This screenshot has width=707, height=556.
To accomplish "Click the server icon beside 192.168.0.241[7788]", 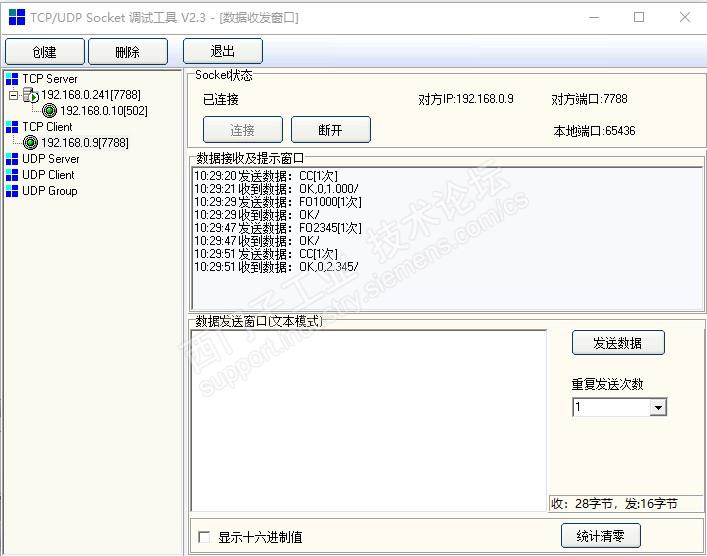I will [x=31, y=95].
